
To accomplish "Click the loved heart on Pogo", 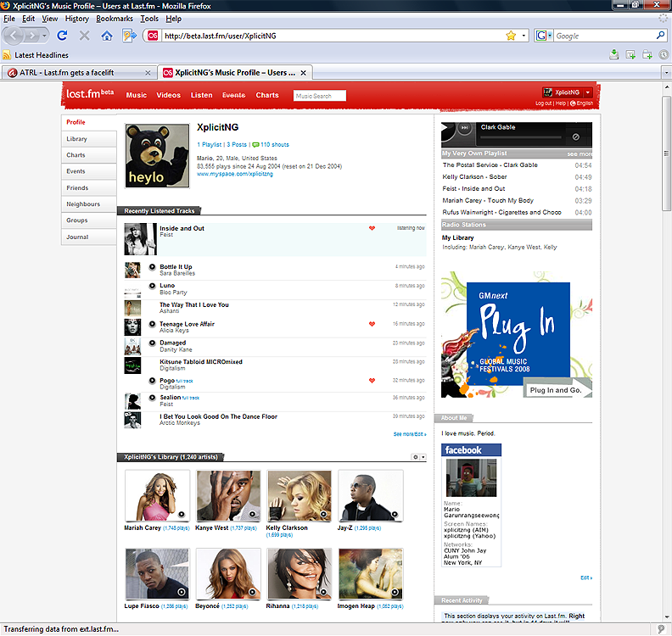I will pyautogui.click(x=372, y=380).
